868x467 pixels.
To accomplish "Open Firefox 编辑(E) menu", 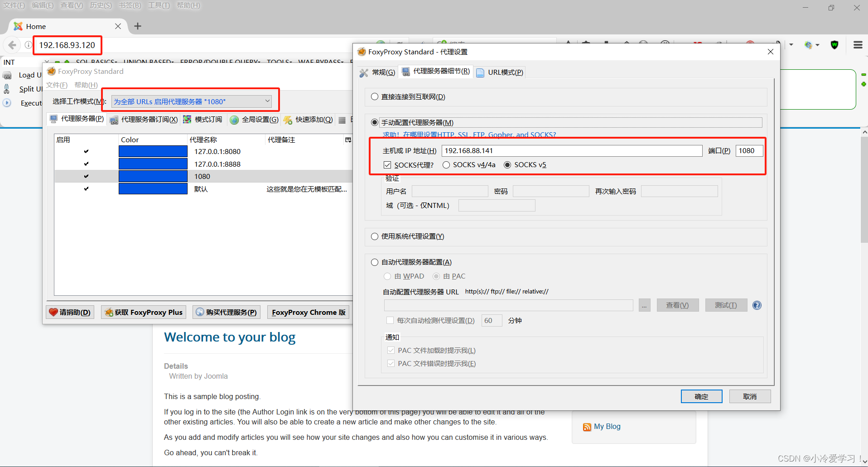I will click(43, 5).
